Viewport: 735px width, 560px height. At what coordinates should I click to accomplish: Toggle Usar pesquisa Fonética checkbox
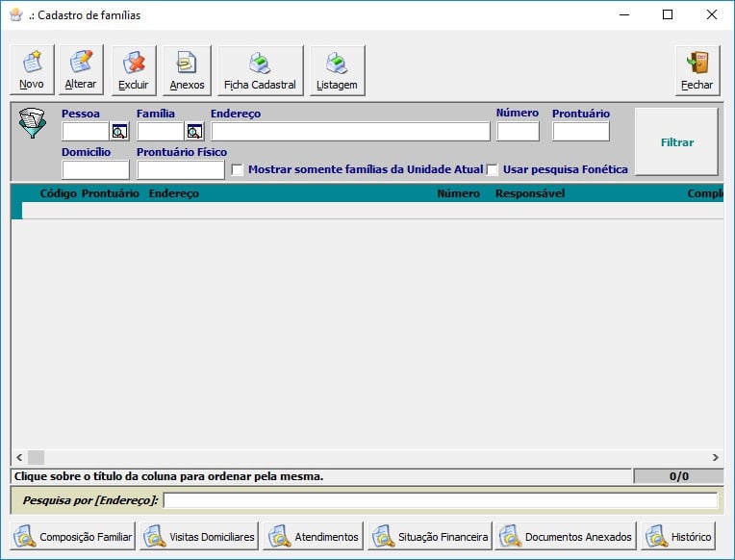493,170
